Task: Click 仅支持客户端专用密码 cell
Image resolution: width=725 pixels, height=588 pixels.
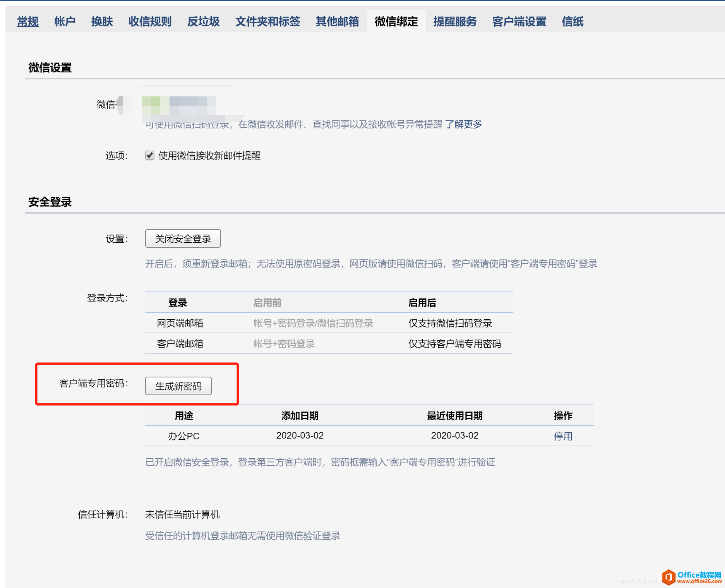Action: [455, 344]
